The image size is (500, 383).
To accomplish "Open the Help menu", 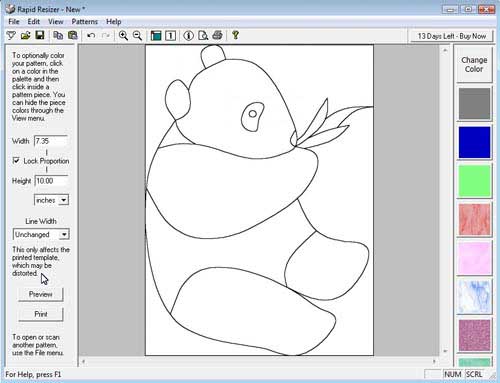I will 114,22.
